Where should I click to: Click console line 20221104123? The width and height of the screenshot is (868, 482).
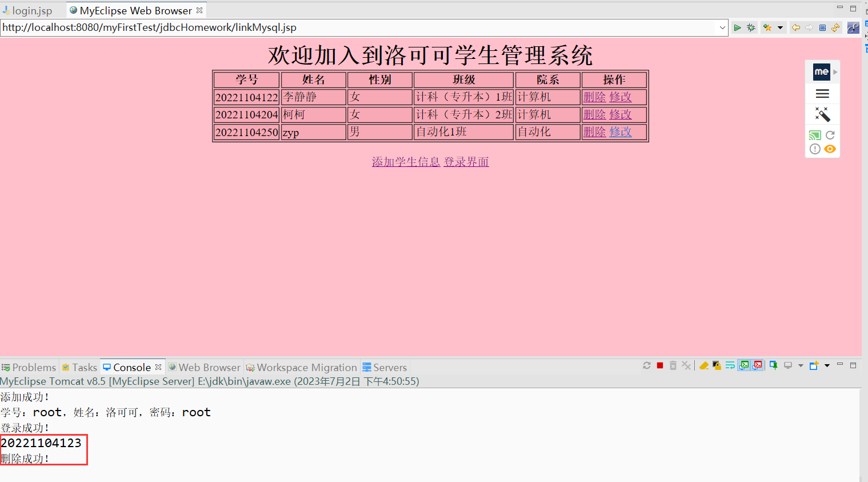(41, 443)
